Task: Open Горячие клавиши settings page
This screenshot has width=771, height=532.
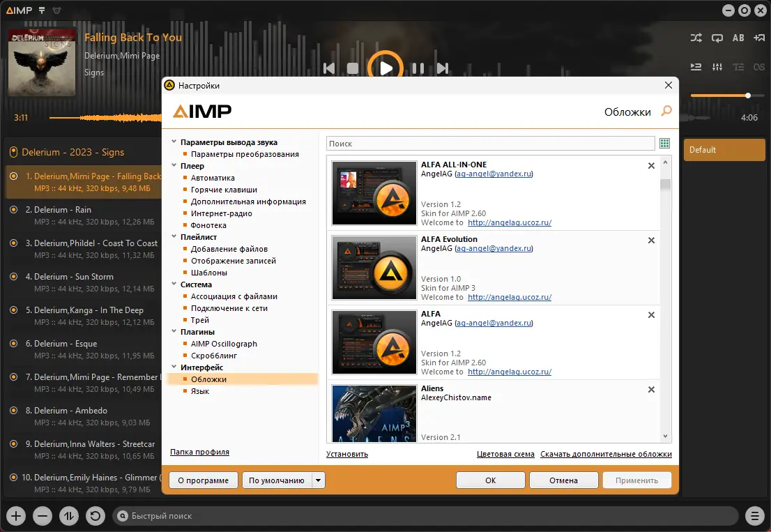Action: pos(224,190)
